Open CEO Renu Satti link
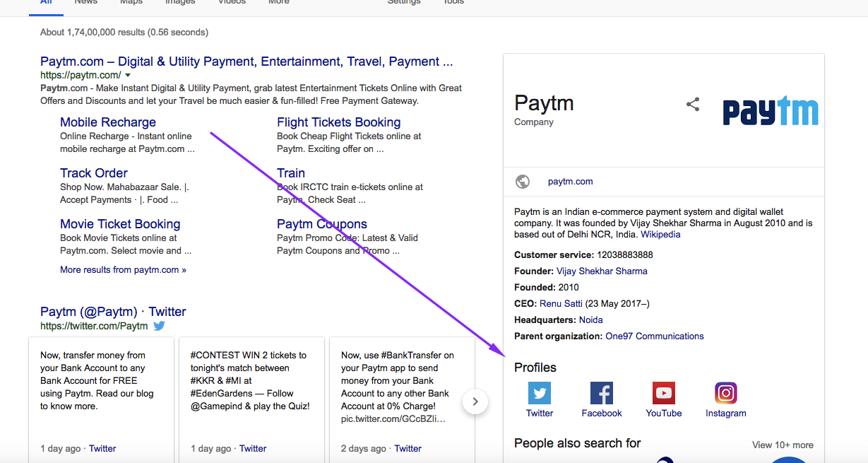This screenshot has width=868, height=463. pyautogui.click(x=561, y=304)
